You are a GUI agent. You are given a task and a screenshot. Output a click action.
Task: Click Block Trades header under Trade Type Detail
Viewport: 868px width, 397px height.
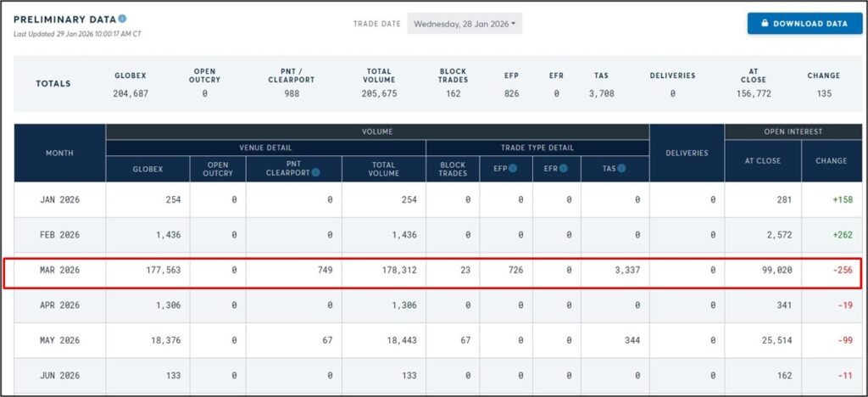[x=453, y=169]
